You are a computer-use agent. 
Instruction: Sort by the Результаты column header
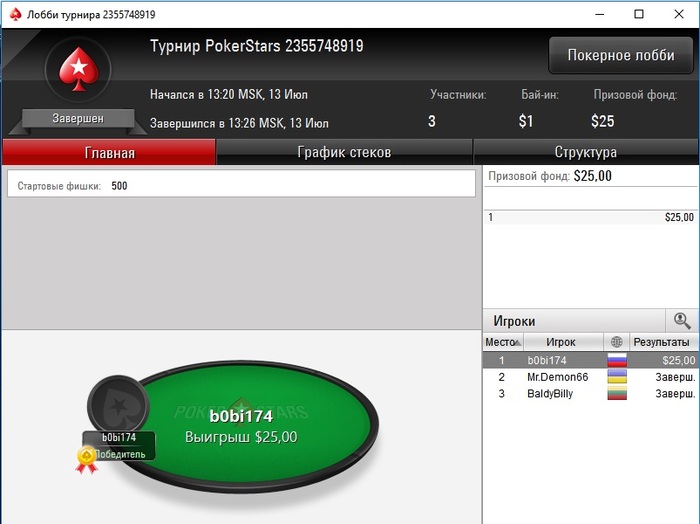click(x=663, y=342)
